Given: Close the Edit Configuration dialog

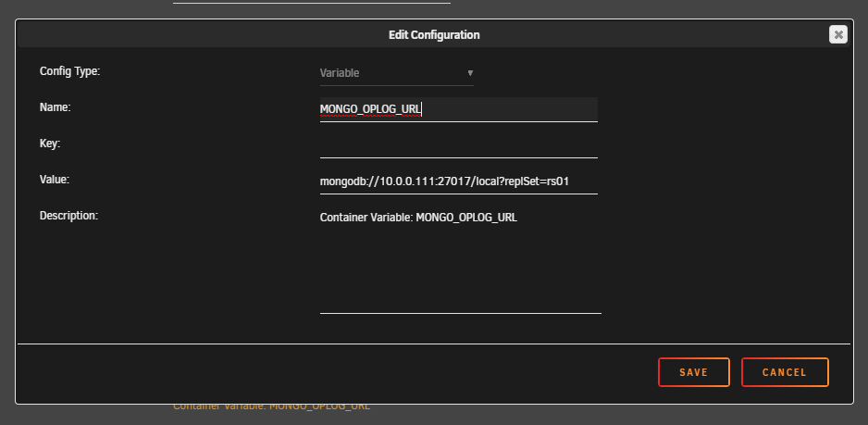Looking at the screenshot, I should 838,34.
